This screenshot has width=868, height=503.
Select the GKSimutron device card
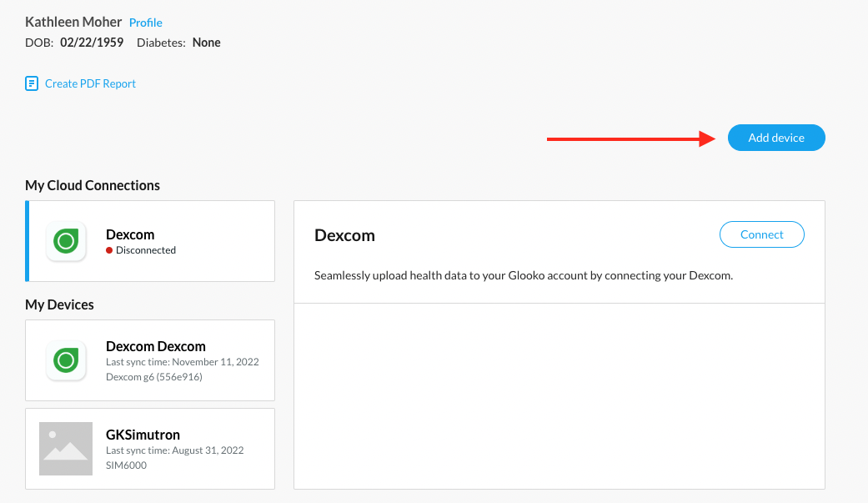(x=150, y=449)
